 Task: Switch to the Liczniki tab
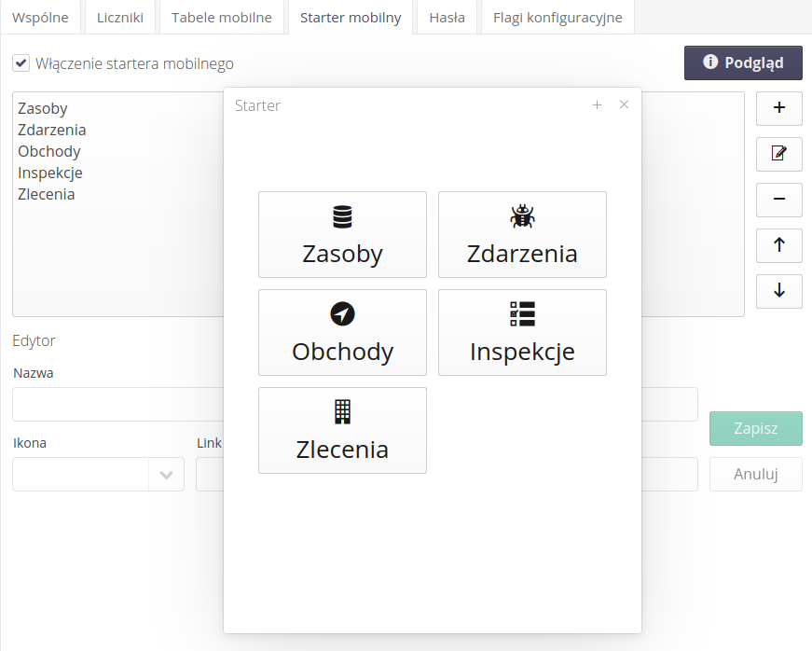pyautogui.click(x=120, y=18)
